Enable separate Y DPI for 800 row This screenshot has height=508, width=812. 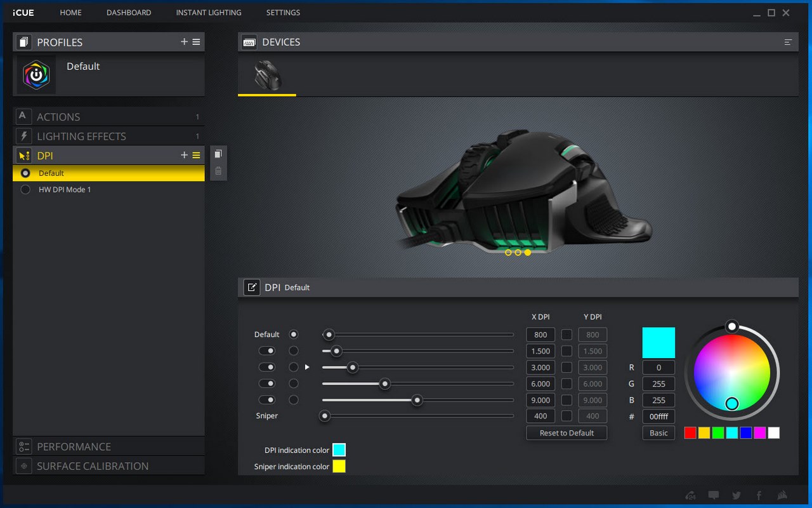coord(566,335)
